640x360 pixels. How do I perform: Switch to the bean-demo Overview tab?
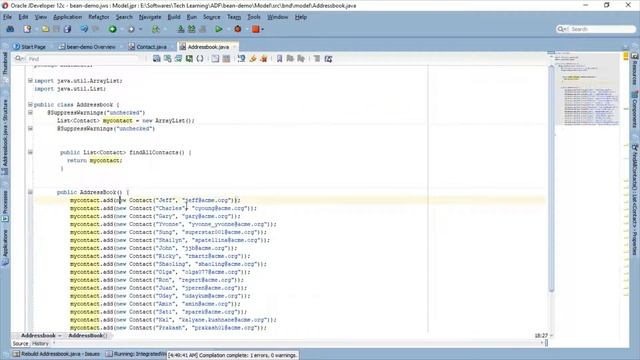click(87, 47)
